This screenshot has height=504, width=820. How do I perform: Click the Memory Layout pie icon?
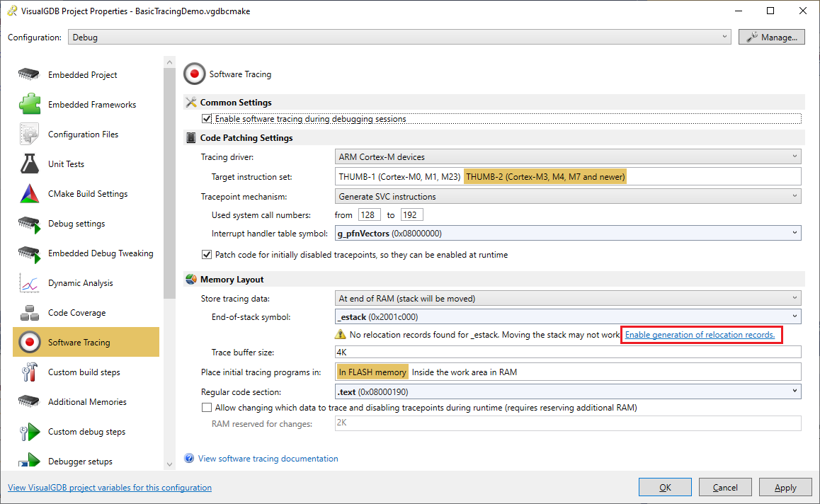(x=191, y=279)
